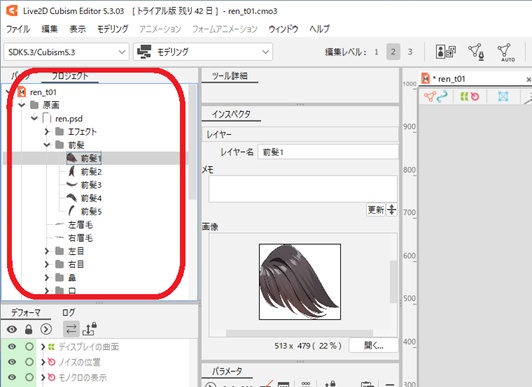Image resolution: width=532 pixels, height=387 pixels.
Task: Click the 更新 button under memo
Action: point(376,210)
